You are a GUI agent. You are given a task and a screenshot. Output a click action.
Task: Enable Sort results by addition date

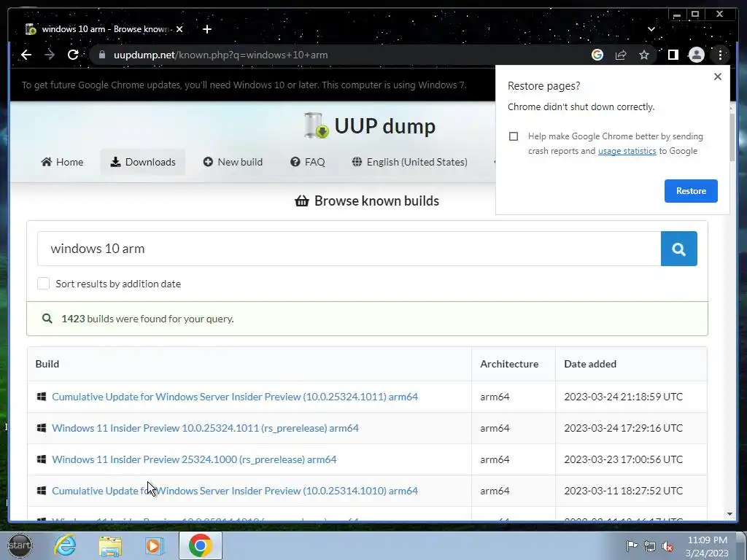(43, 284)
